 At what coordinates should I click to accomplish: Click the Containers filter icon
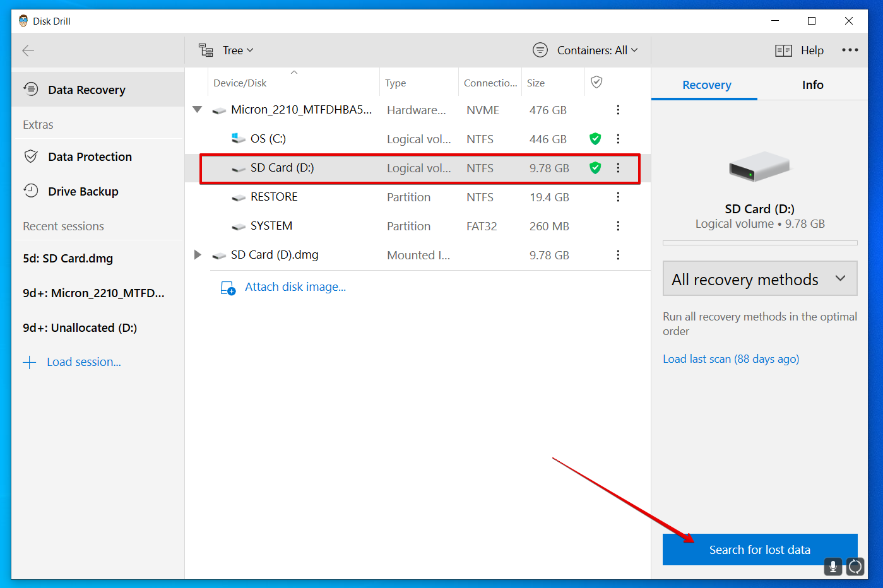point(540,50)
